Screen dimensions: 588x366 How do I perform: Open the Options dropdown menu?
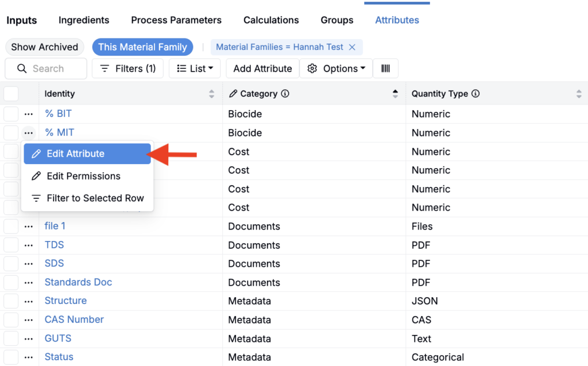pos(336,68)
